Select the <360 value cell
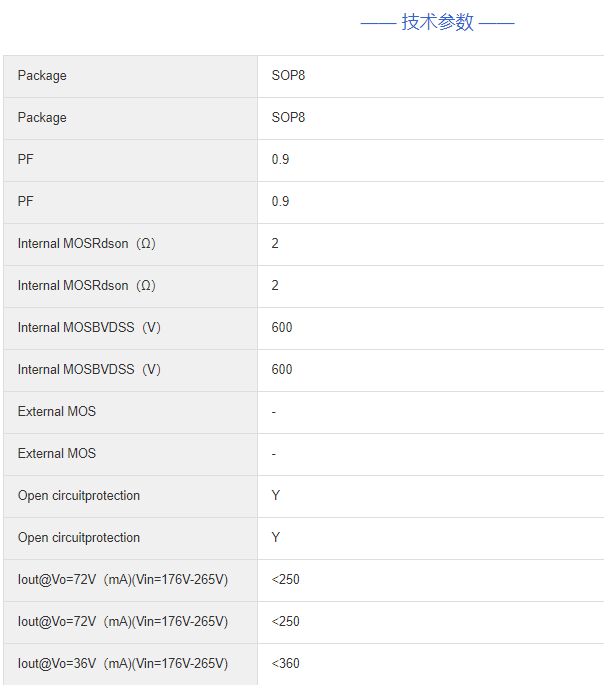Screen dimensions: 604x685 (x=285, y=664)
